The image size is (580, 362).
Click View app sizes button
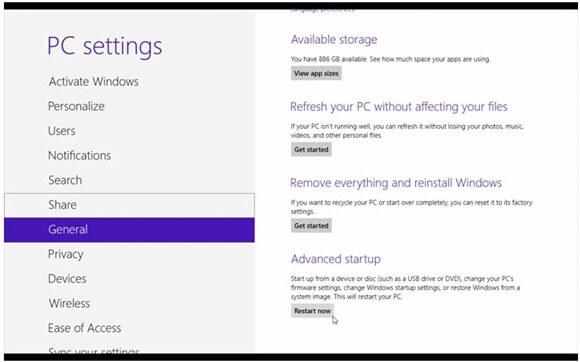(316, 73)
